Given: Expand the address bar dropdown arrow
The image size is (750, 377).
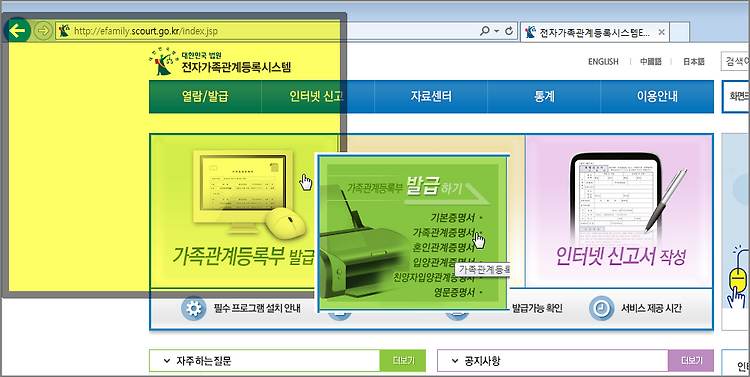Looking at the screenshot, I should (x=496, y=31).
